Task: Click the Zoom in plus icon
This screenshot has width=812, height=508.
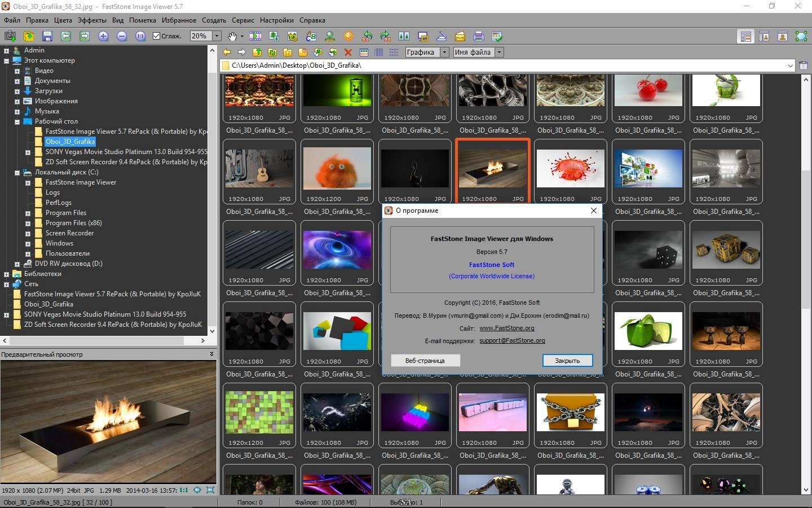Action: coord(103,36)
